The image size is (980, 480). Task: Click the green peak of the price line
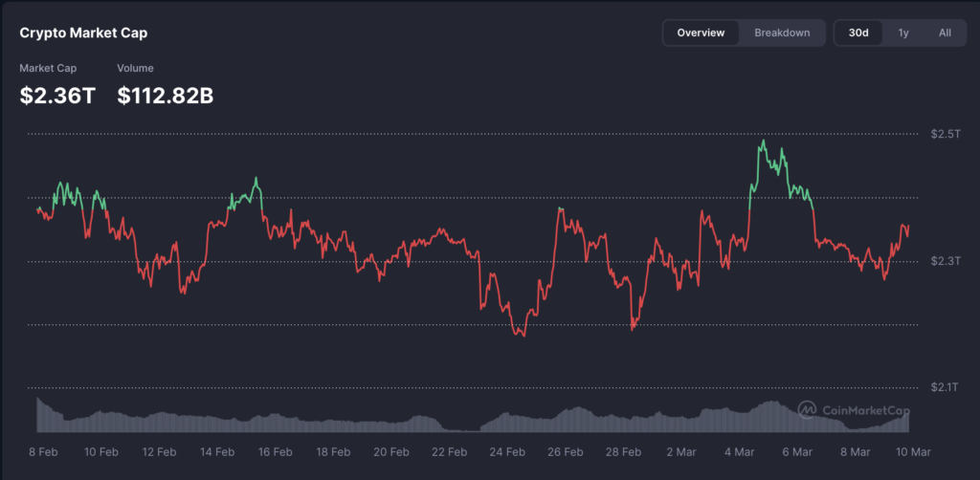tap(763, 142)
